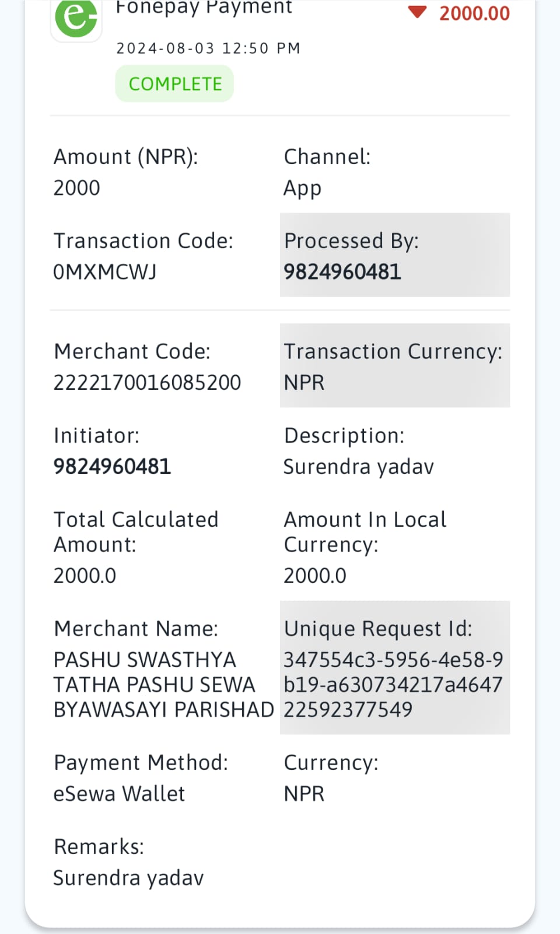Tap the COMPLETE status badge
This screenshot has height=934, width=560.
point(174,83)
